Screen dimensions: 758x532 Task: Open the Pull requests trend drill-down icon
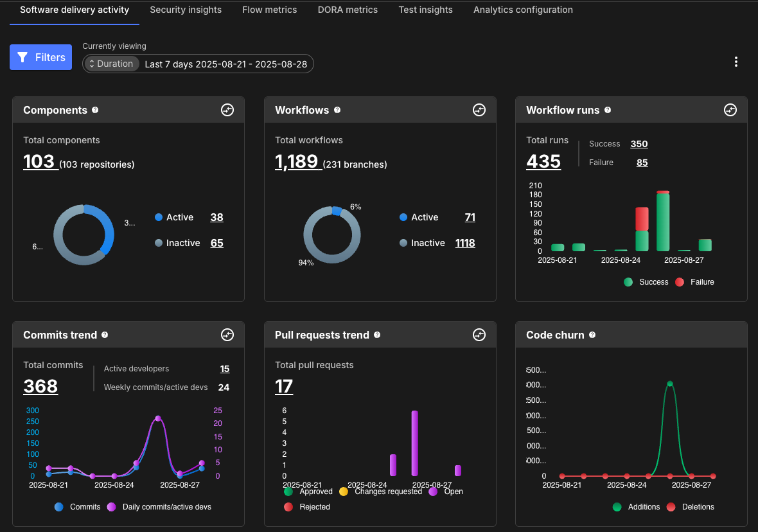[479, 335]
